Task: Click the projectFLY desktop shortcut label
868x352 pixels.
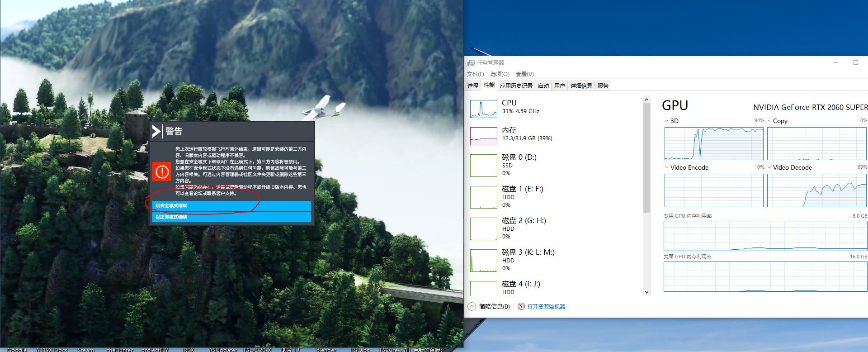Action: pyautogui.click(x=155, y=350)
